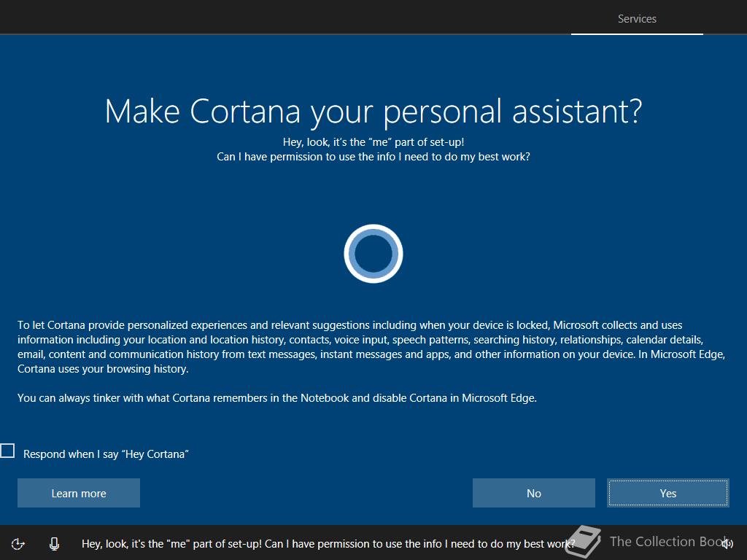The width and height of the screenshot is (747, 560).
Task: Adjust volume via speaker icon
Action: pyautogui.click(x=727, y=543)
